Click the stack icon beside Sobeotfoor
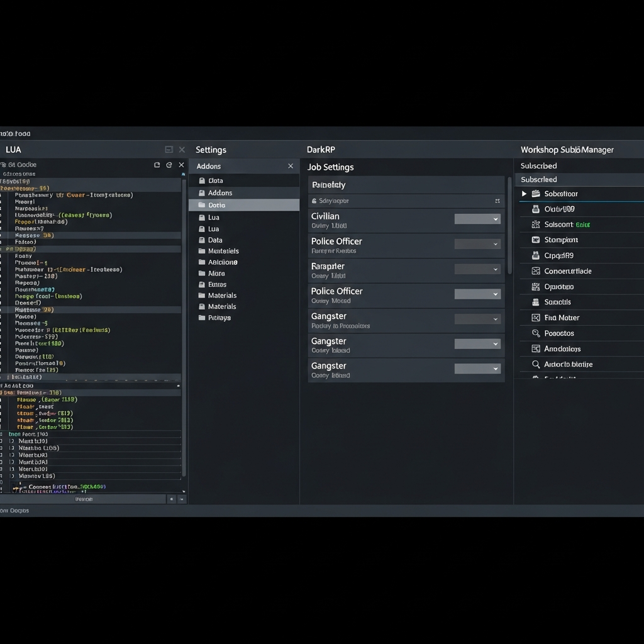 (536, 194)
